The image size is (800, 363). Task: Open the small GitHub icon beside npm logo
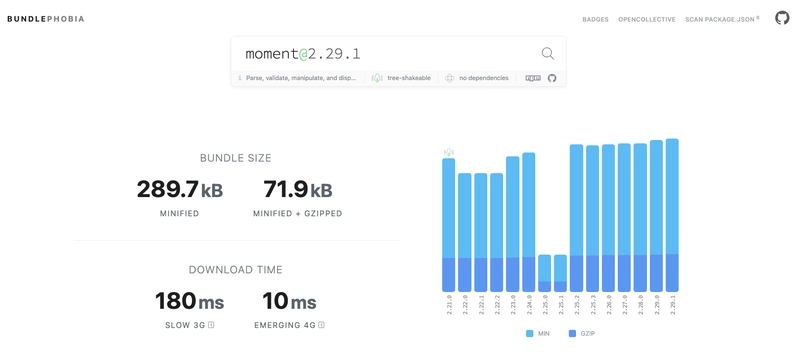[552, 78]
